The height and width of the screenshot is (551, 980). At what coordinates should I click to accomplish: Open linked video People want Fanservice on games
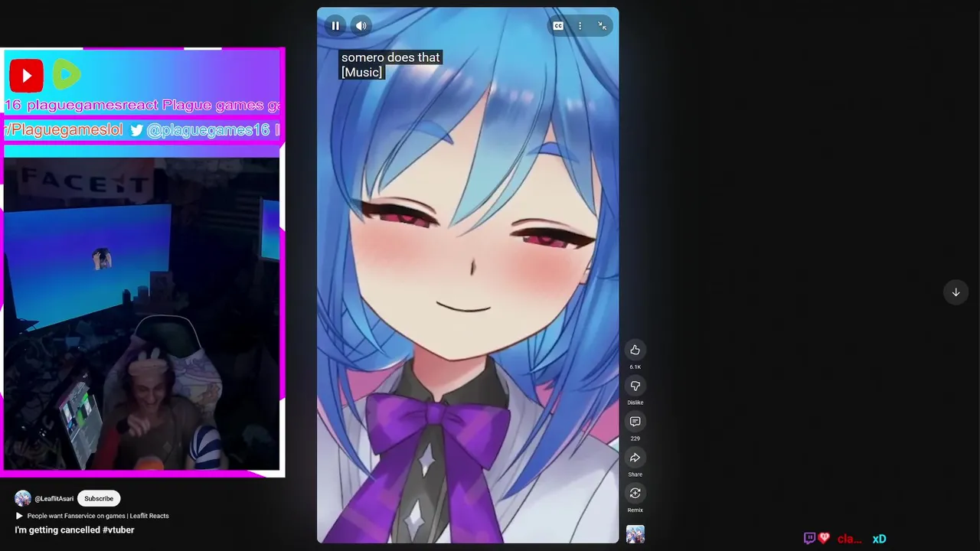point(98,516)
